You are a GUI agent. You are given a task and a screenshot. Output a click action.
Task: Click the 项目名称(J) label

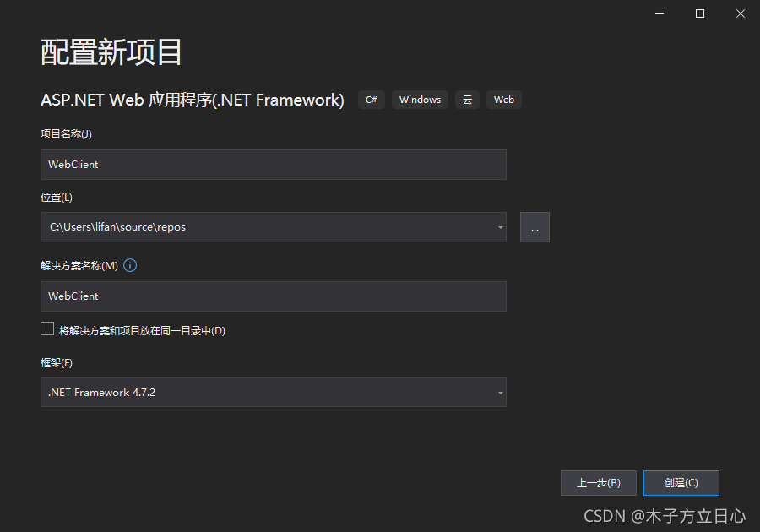point(64,133)
